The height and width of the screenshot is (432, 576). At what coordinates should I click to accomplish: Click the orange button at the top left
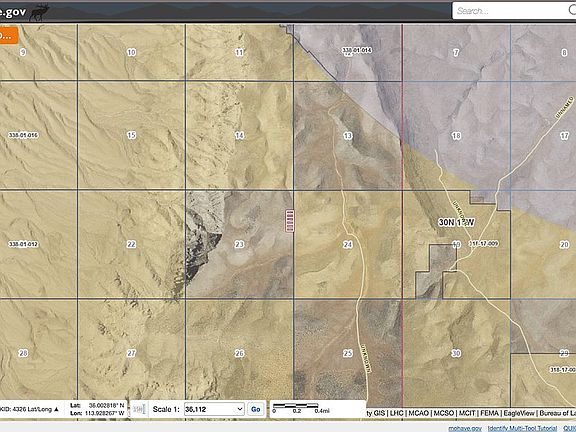coord(8,35)
